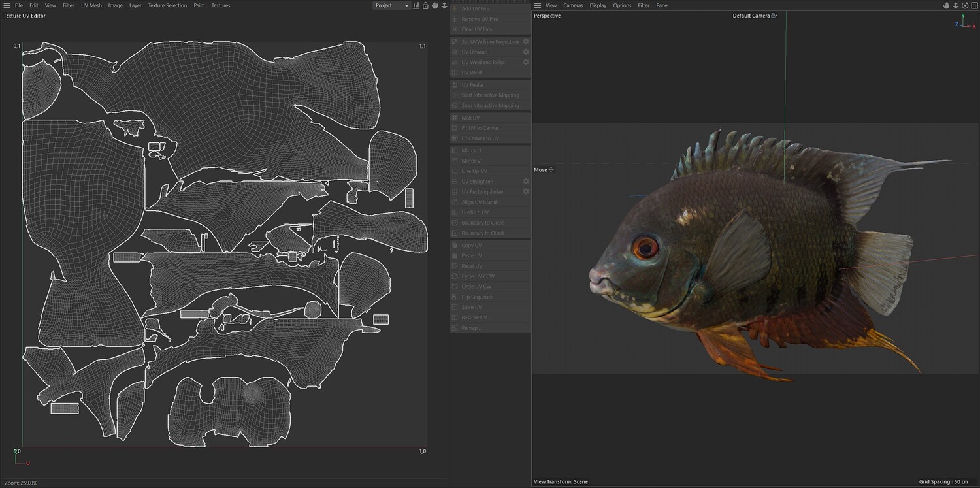Open the Image menu
The width and height of the screenshot is (980, 488).
115,5
